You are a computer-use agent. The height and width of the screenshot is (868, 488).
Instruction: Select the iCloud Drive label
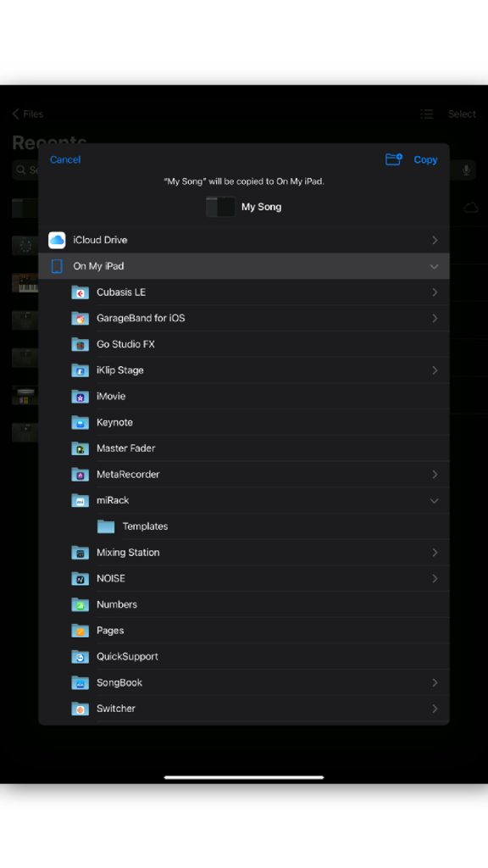(x=100, y=240)
